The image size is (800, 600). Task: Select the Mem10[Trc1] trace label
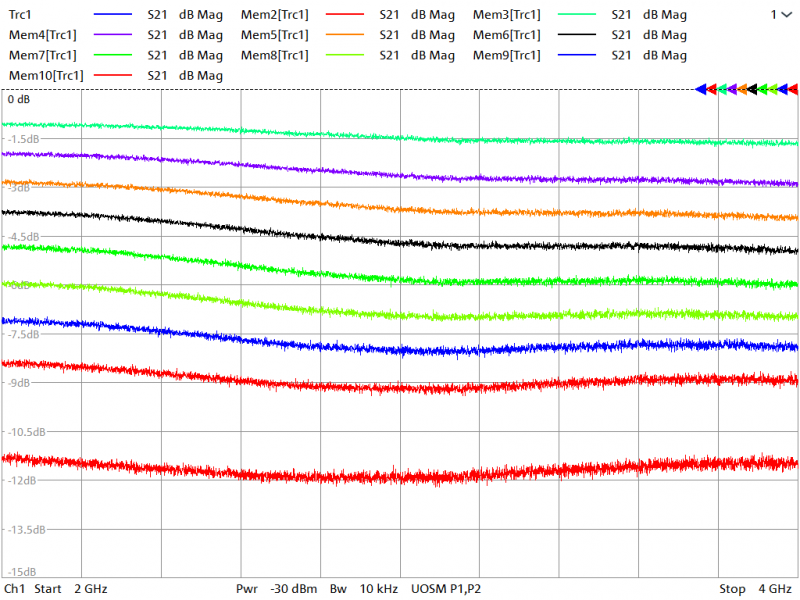tap(46, 75)
